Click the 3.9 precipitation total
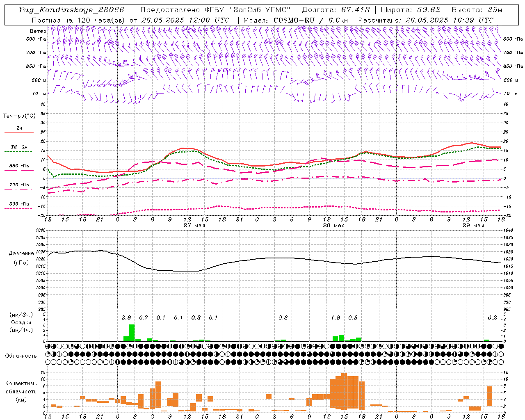The width and height of the screenshot is (525, 420). [x=126, y=317]
